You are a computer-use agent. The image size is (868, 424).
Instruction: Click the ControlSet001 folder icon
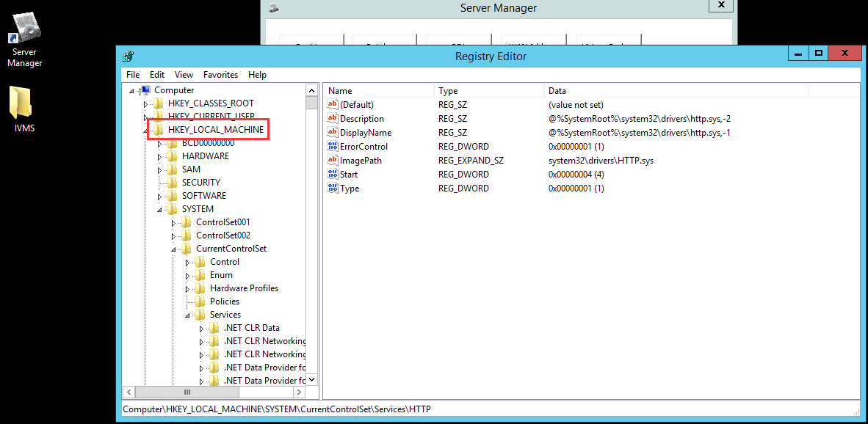(187, 222)
